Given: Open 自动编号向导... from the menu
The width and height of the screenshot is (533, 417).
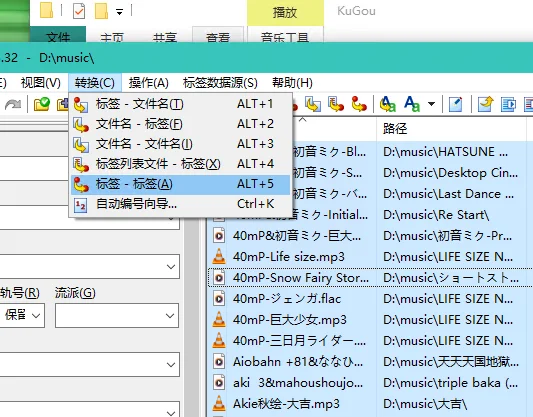Looking at the screenshot, I should pos(180,204).
